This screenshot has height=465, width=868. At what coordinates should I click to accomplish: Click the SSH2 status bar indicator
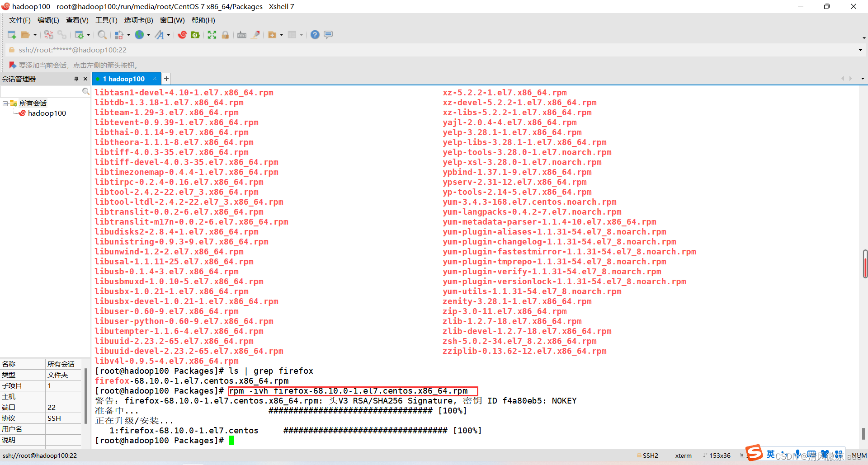pyautogui.click(x=647, y=456)
